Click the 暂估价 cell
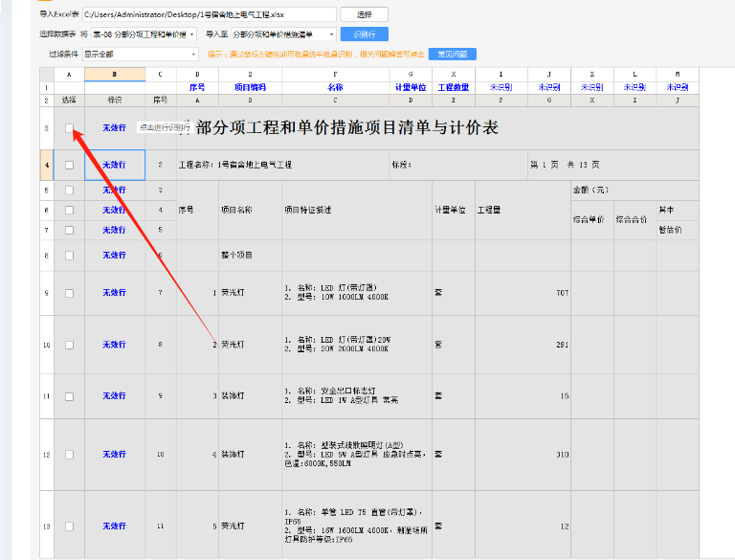Image resolution: width=735 pixels, height=560 pixels. tap(678, 231)
